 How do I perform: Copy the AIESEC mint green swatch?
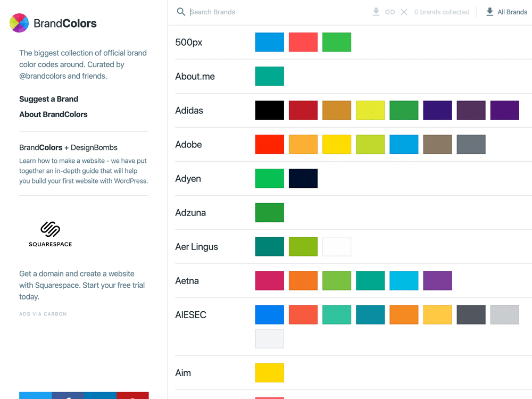point(337,314)
